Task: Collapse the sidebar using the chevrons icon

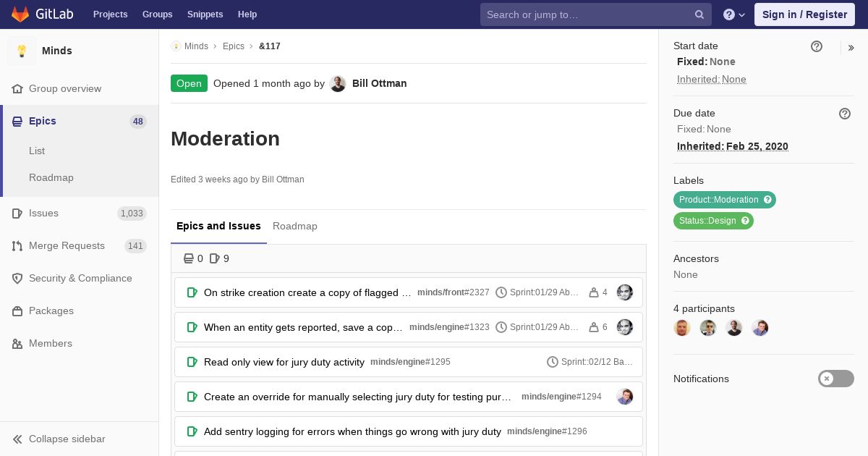Action: (17, 439)
